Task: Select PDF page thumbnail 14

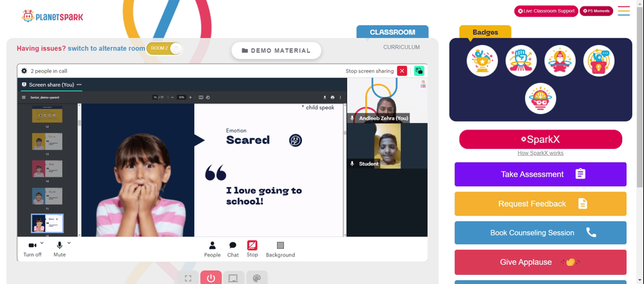Action: (47, 169)
